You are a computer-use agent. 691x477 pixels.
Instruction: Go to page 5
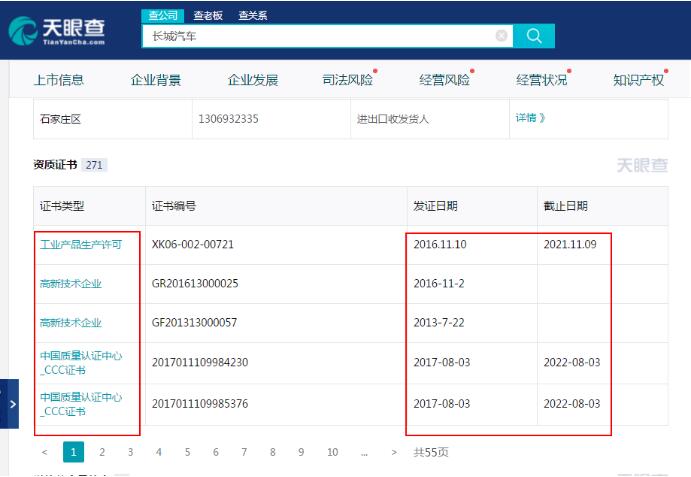point(187,452)
